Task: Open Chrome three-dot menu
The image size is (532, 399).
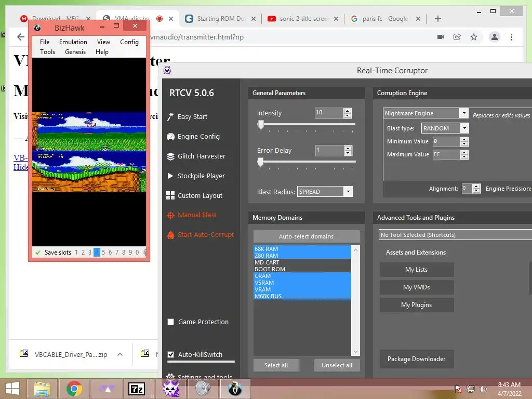Action: tap(511, 37)
